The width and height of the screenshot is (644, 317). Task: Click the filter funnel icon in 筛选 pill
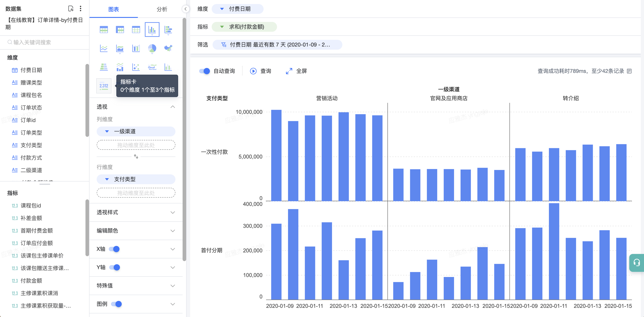(224, 45)
